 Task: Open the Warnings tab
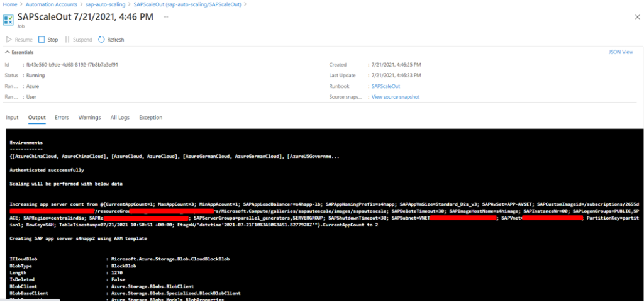tap(89, 118)
